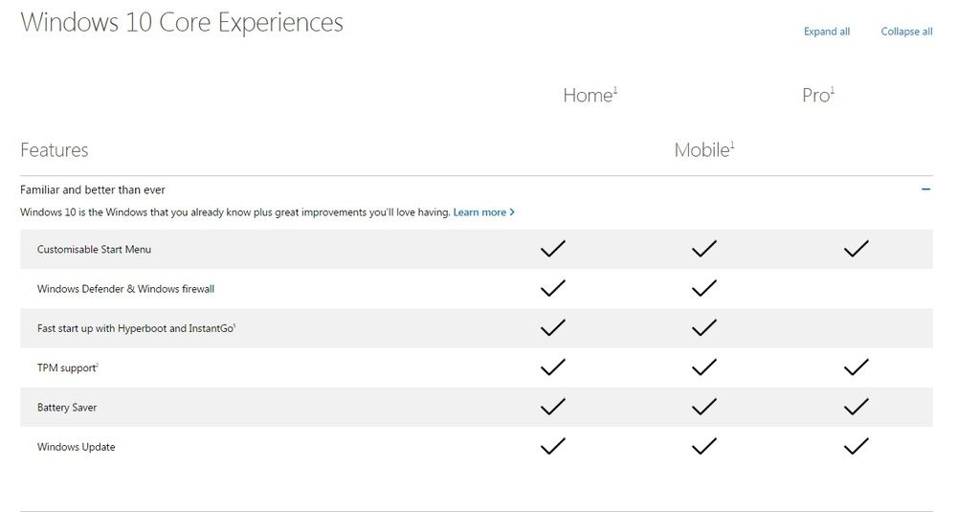Click the 'Familiar and better than ever' heading
Image resolution: width=980 pixels, height=512 pixels.
pyautogui.click(x=93, y=189)
